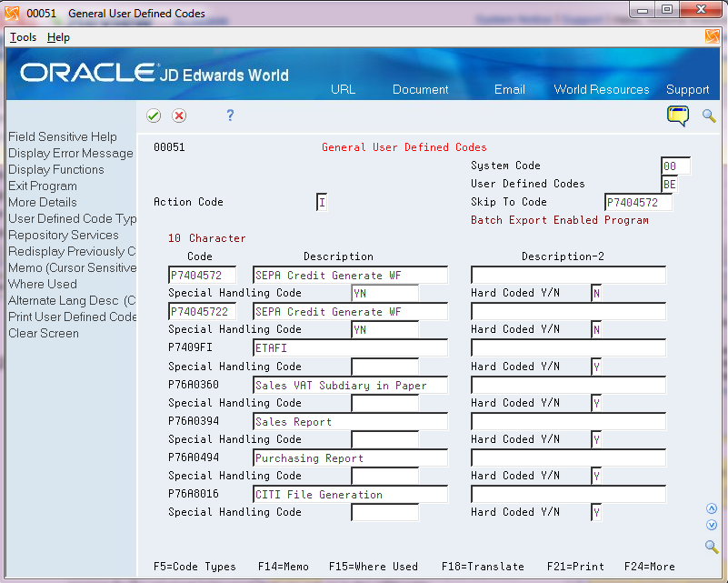
Task: Click the code field containing P7404572
Action: point(202,275)
